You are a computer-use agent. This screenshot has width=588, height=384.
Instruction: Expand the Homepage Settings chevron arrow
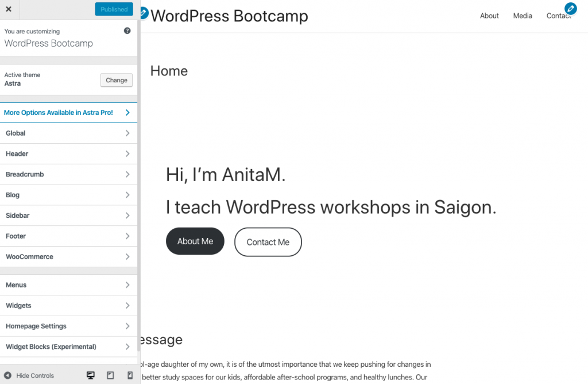(x=127, y=326)
